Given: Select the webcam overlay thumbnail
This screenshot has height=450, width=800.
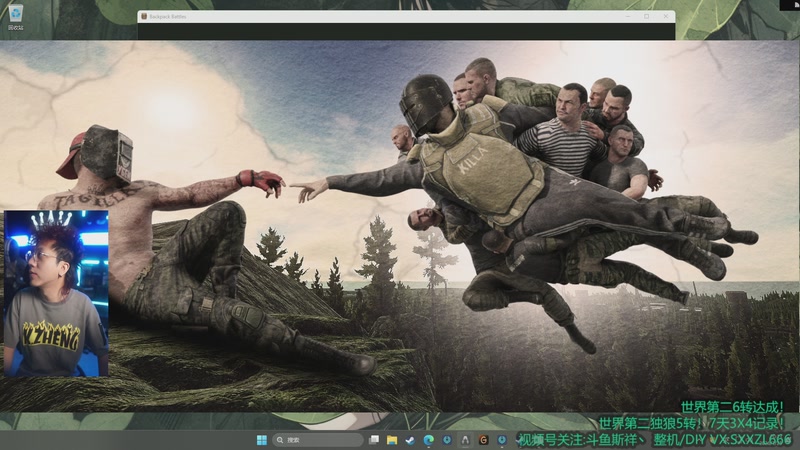Looking at the screenshot, I should pyautogui.click(x=56, y=293).
